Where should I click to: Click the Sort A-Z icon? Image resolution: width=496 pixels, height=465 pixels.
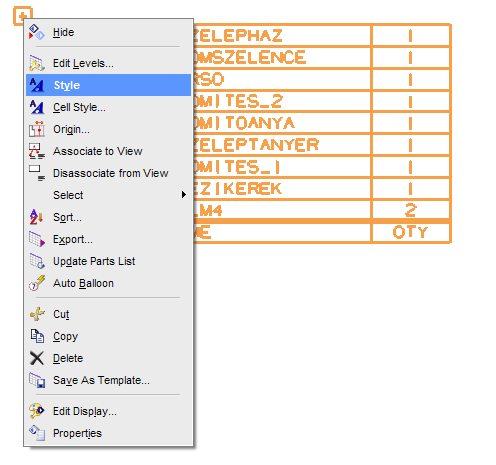click(x=36, y=217)
